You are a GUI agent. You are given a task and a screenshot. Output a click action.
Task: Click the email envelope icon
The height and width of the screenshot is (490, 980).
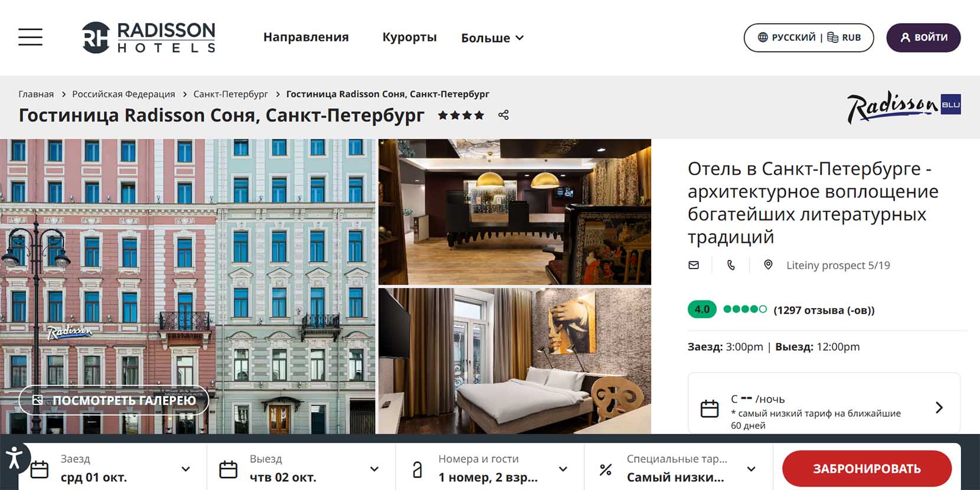(x=694, y=265)
